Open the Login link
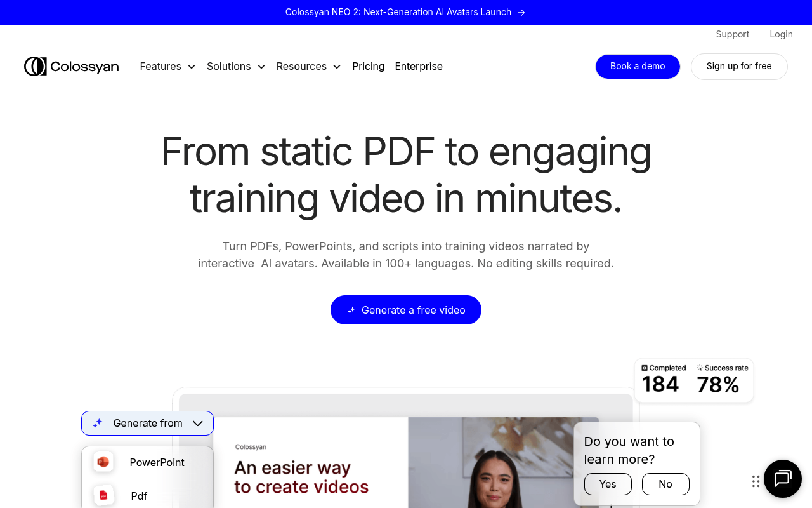The height and width of the screenshot is (508, 812). coord(781,34)
